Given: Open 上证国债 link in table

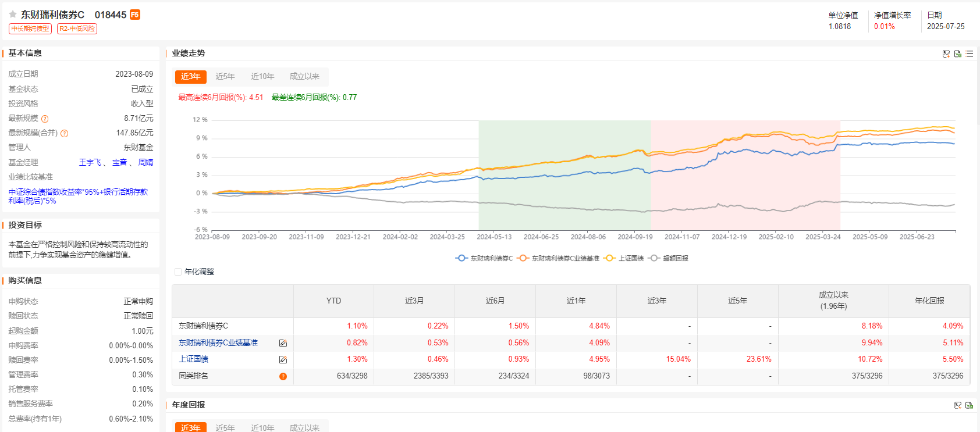Looking at the screenshot, I should [193, 359].
